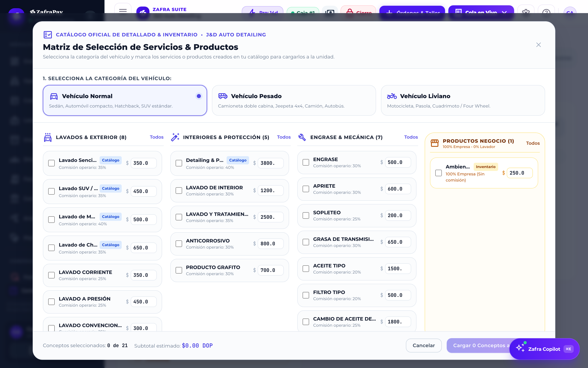Check the Detailing & P... checkbox

[179, 163]
